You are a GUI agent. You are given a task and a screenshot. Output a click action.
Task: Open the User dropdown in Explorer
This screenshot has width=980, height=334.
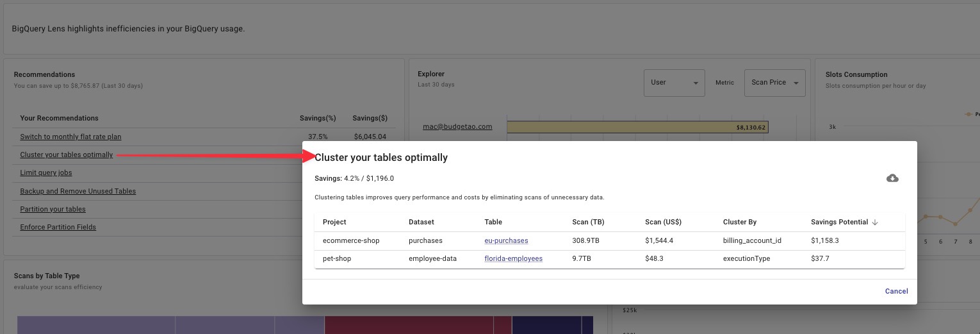674,83
